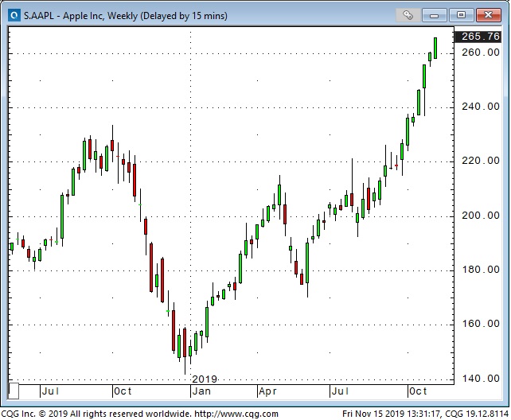Screen dimensions: 511x420
Task: Click the 220.00 price axis label
Action: click(481, 161)
